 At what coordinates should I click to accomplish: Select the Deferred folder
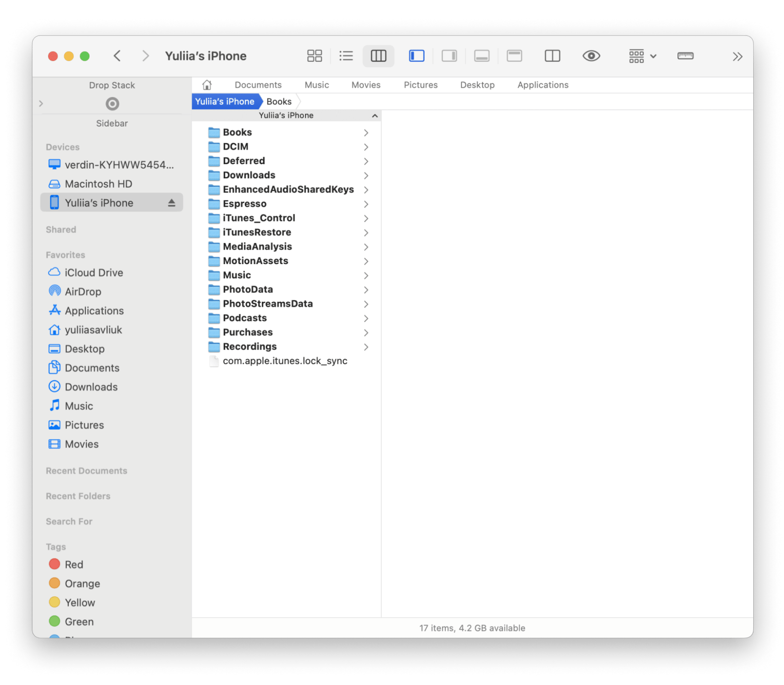(x=286, y=161)
